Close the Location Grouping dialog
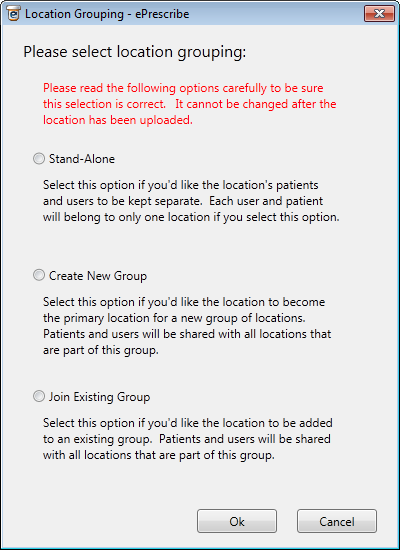 379,14
